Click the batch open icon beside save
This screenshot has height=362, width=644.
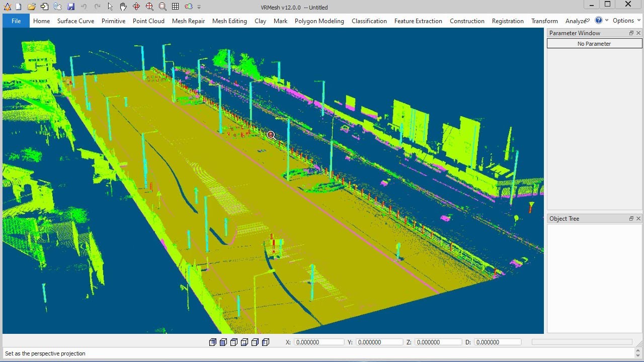click(58, 7)
